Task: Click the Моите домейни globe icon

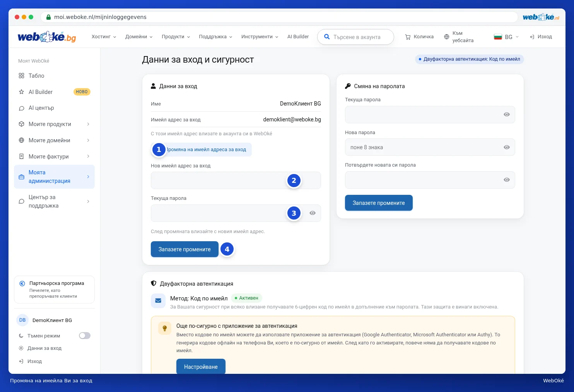Action: (22, 140)
